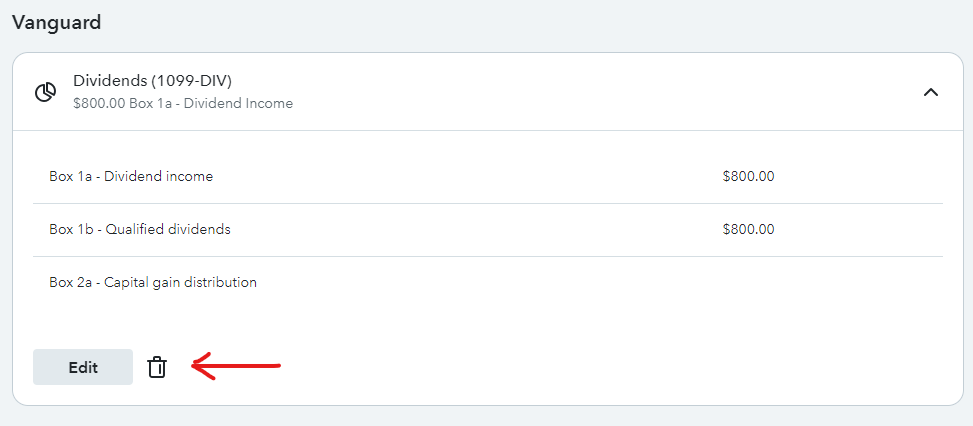The height and width of the screenshot is (426, 973).
Task: Select the Box 2a - Capital gain distribution label
Action: point(153,283)
